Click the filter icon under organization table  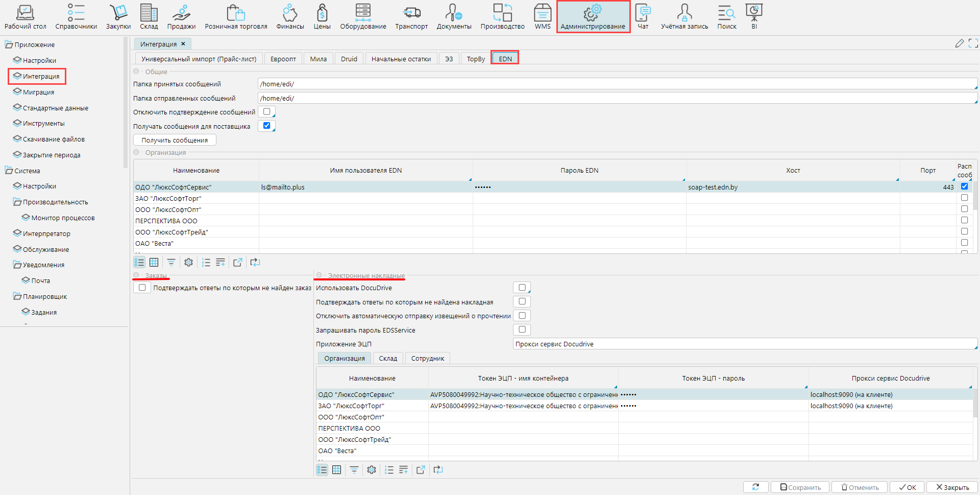(x=171, y=263)
